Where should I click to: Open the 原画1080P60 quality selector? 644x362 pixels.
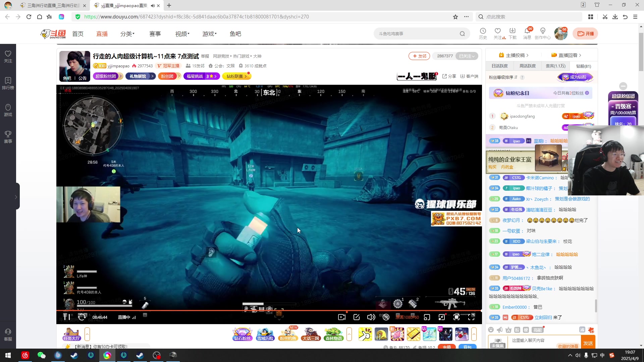click(x=408, y=317)
